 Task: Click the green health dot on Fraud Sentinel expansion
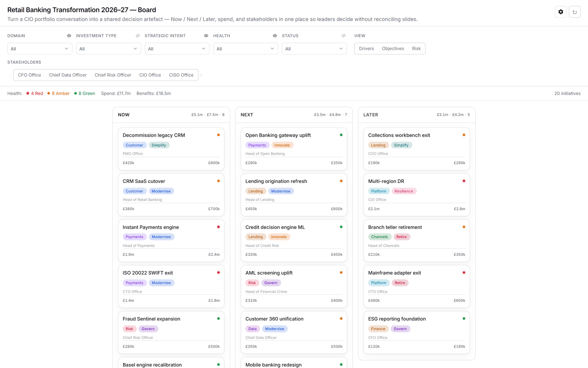[x=219, y=319]
